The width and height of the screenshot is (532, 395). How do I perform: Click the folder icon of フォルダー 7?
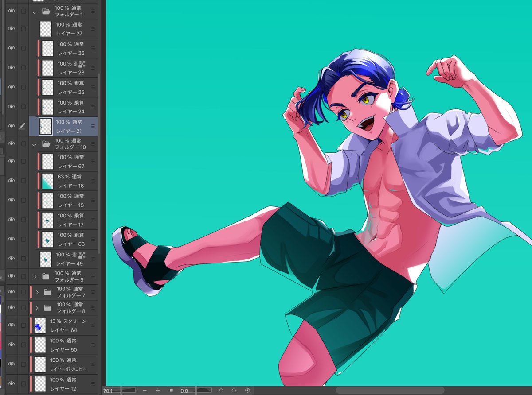click(x=47, y=292)
